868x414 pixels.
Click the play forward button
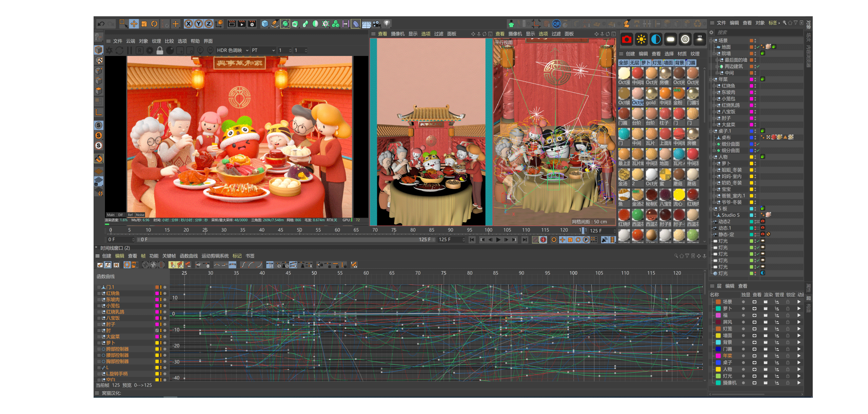point(498,240)
